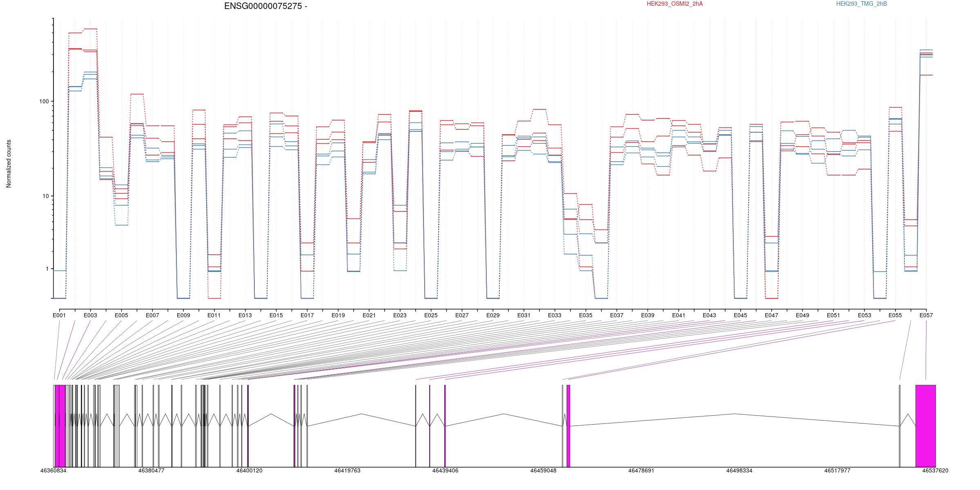Click the Normalized counts axis label
Image resolution: width=980 pixels, height=490 pixels.
pyautogui.click(x=9, y=164)
